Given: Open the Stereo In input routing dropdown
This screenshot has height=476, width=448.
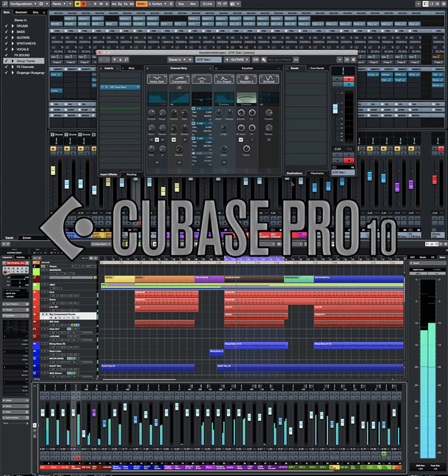Looking at the screenshot, I should pos(177,59).
